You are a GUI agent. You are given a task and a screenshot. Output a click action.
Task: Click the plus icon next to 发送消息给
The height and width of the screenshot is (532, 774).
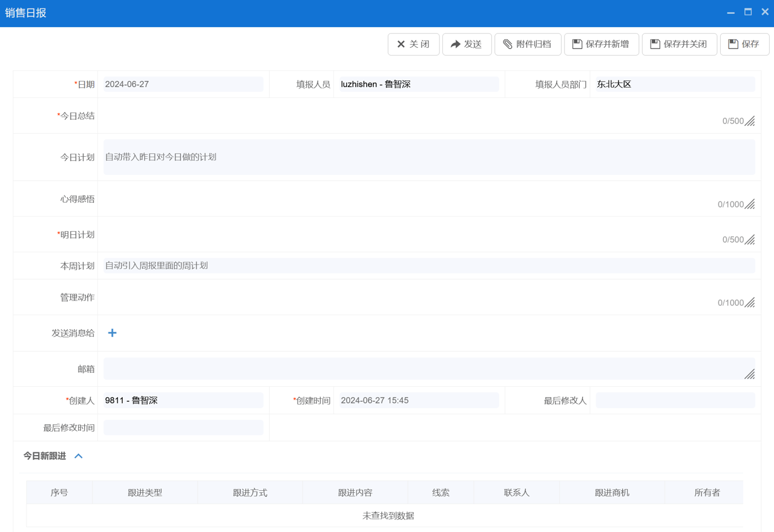112,332
